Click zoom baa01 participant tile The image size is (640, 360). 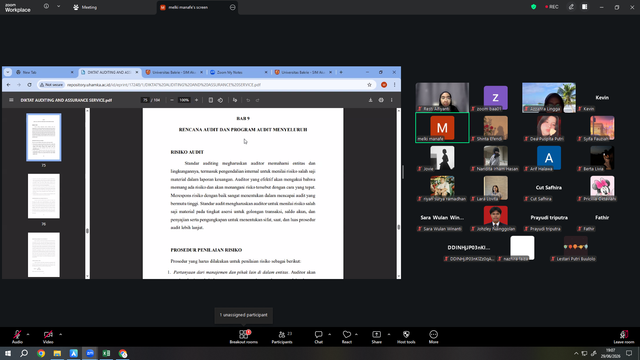(496, 98)
